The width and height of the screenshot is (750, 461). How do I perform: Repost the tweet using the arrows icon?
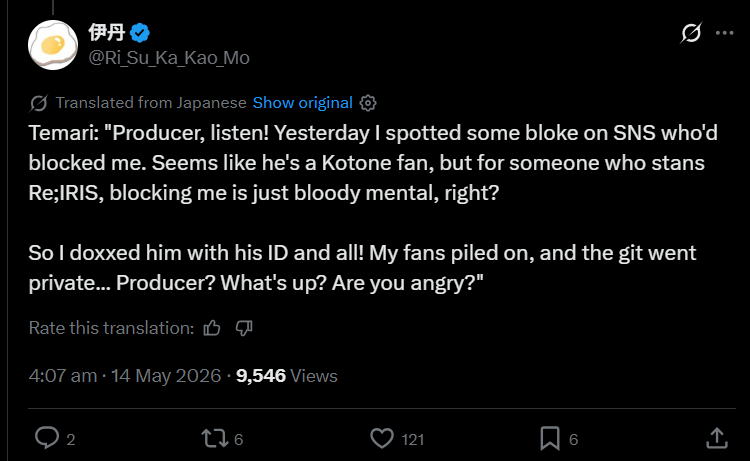click(215, 439)
